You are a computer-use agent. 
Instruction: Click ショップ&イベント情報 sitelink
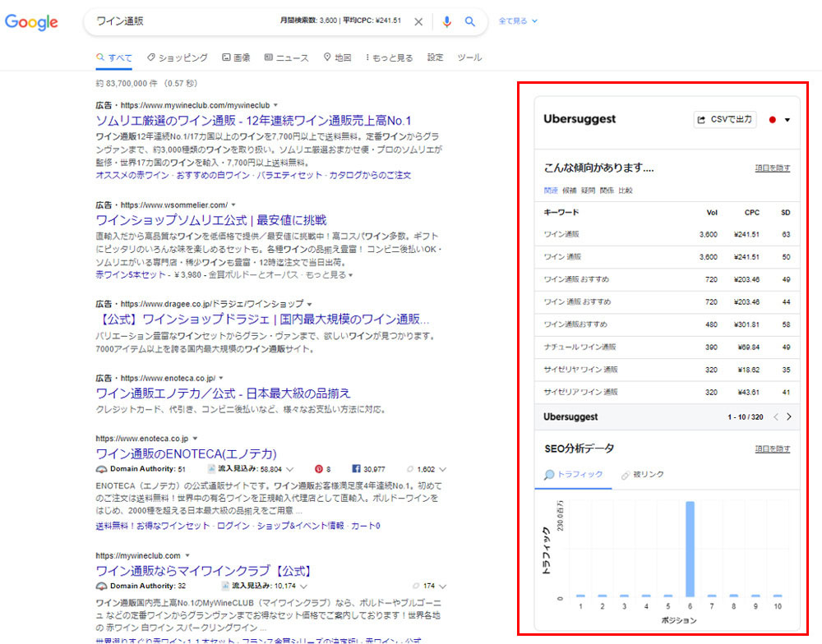(x=300, y=526)
